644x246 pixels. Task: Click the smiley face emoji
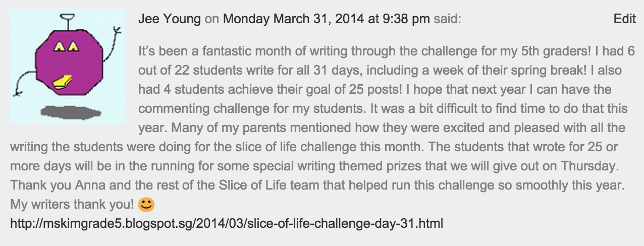(x=146, y=204)
